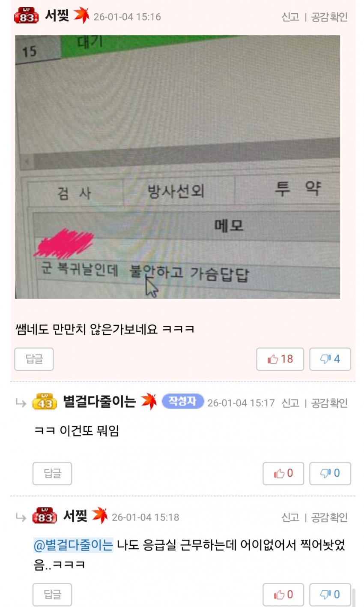This screenshot has width=364, height=607.
Task: Click 답글 button under top comment
Action: pyautogui.click(x=34, y=359)
